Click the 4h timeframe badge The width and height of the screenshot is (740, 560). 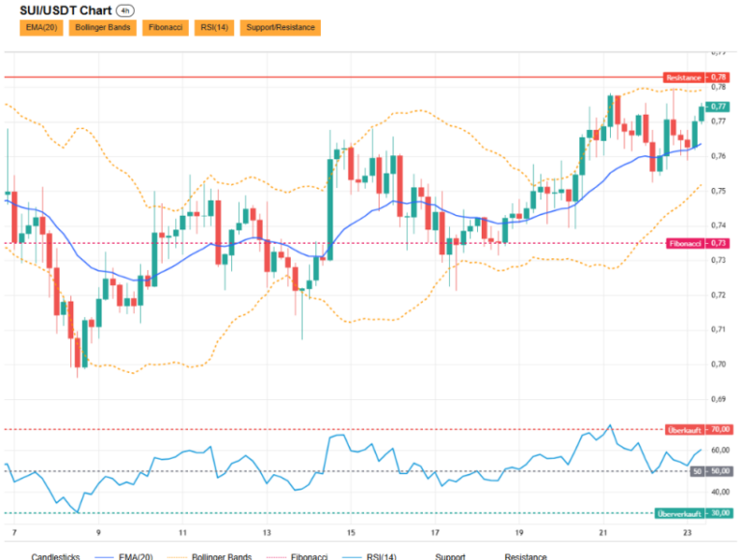tap(125, 11)
